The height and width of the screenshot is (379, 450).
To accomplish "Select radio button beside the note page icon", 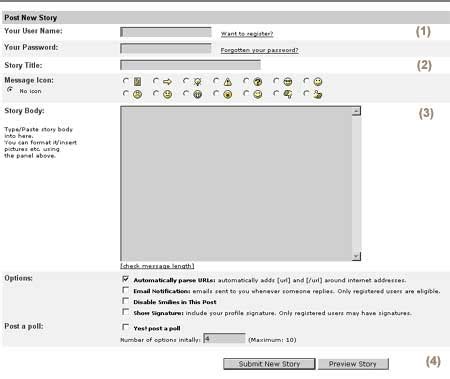I will coord(126,81).
